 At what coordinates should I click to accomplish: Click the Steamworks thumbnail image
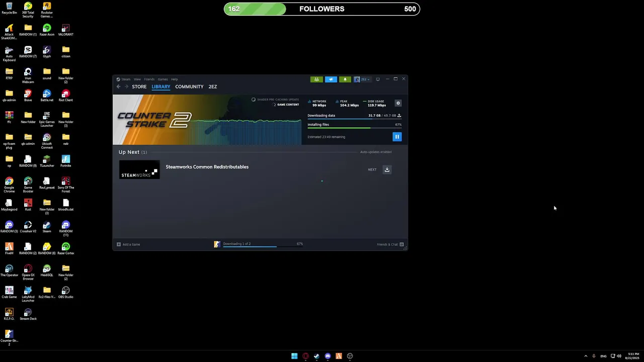coord(139,169)
